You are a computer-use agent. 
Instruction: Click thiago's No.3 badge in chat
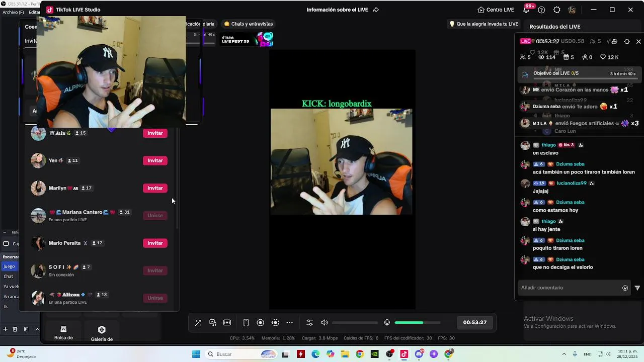(x=566, y=145)
